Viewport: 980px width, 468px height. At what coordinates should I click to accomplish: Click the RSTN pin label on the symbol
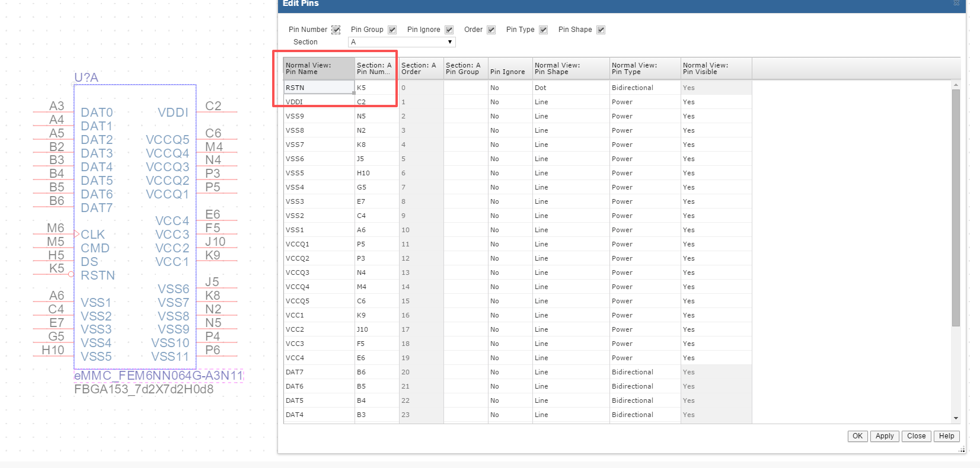(98, 275)
